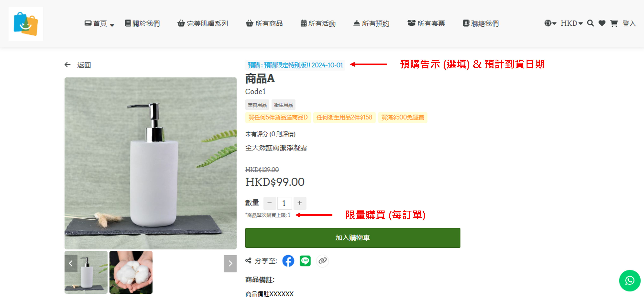This screenshot has width=644, height=301.
Task: Open 所有商品 menu item
Action: pos(264,24)
